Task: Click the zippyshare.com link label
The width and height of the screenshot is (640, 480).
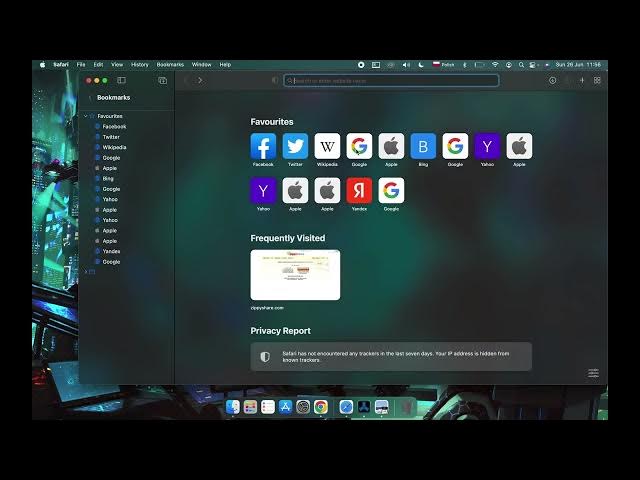Action: [267, 308]
